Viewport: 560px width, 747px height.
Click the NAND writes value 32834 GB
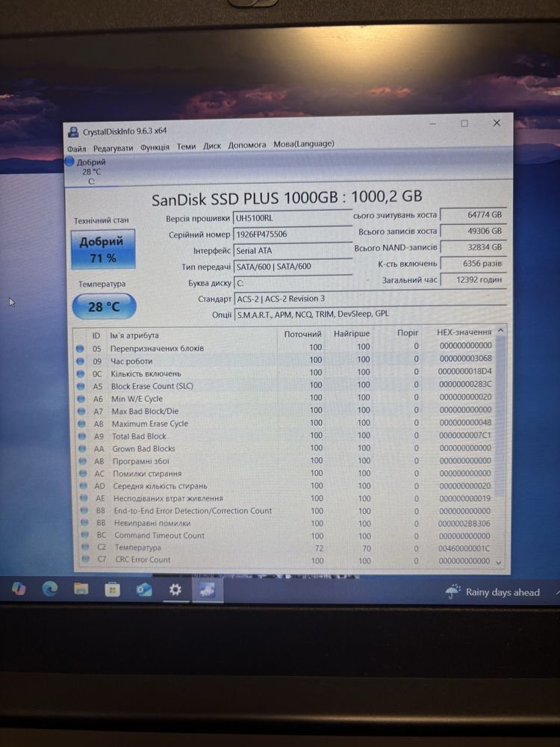click(473, 247)
